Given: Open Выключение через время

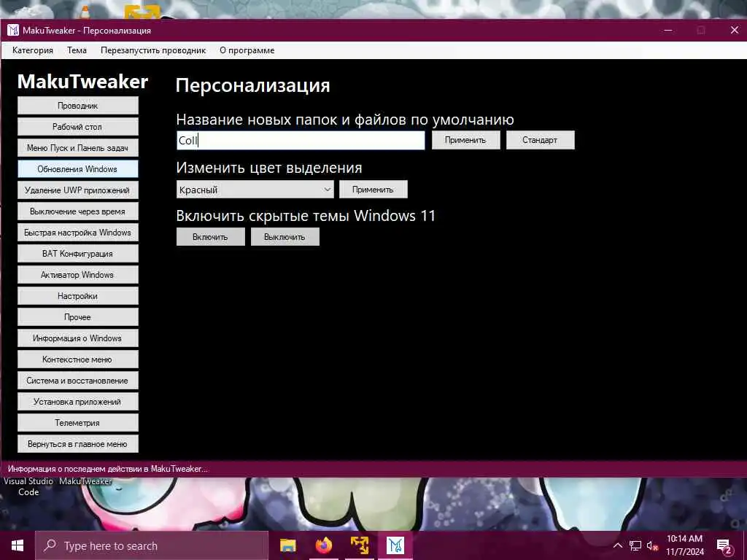Looking at the screenshot, I should 77,211.
